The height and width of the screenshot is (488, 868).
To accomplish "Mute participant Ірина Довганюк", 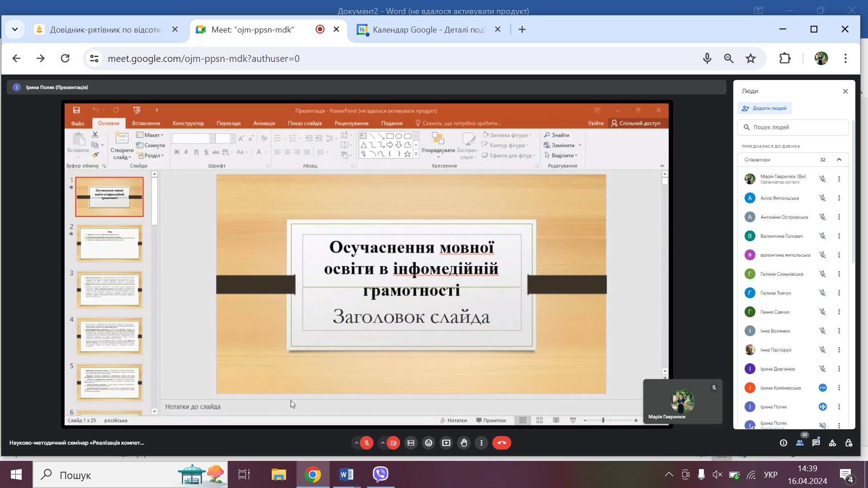I will [823, 369].
